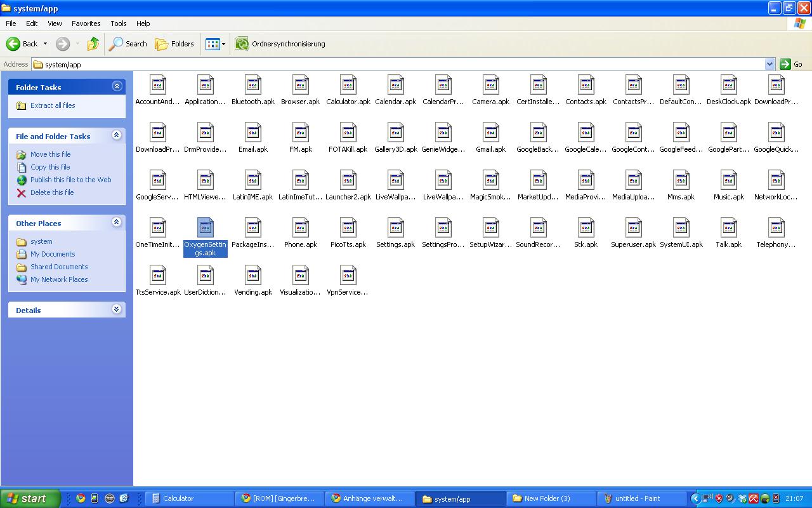Select the Contacts.apk file icon
The image size is (812, 508).
click(586, 85)
